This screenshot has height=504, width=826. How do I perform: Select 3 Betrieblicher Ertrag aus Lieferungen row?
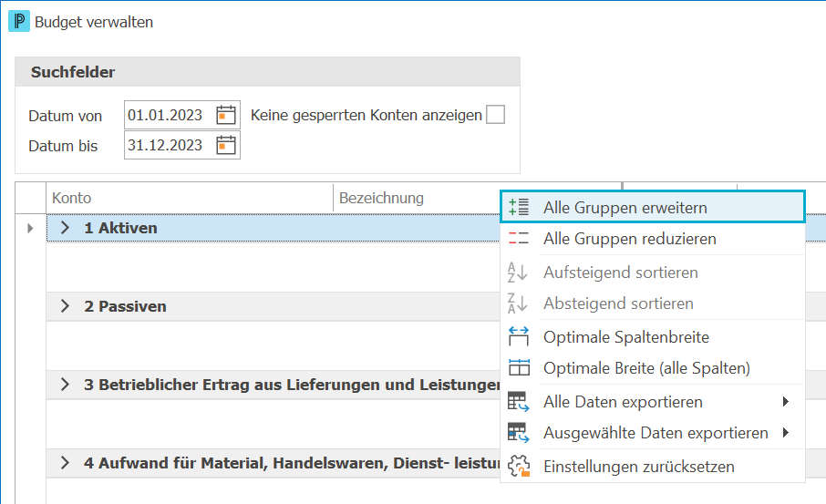coord(292,385)
